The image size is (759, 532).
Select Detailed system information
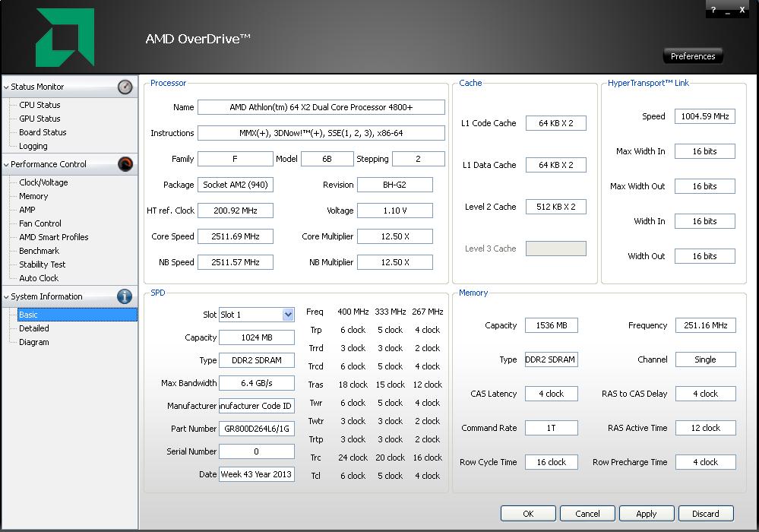34,328
